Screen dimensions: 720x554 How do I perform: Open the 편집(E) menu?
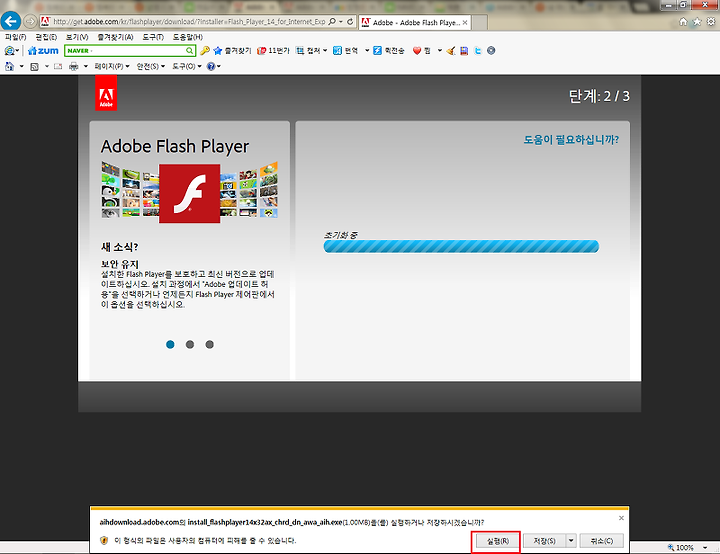[x=46, y=37]
